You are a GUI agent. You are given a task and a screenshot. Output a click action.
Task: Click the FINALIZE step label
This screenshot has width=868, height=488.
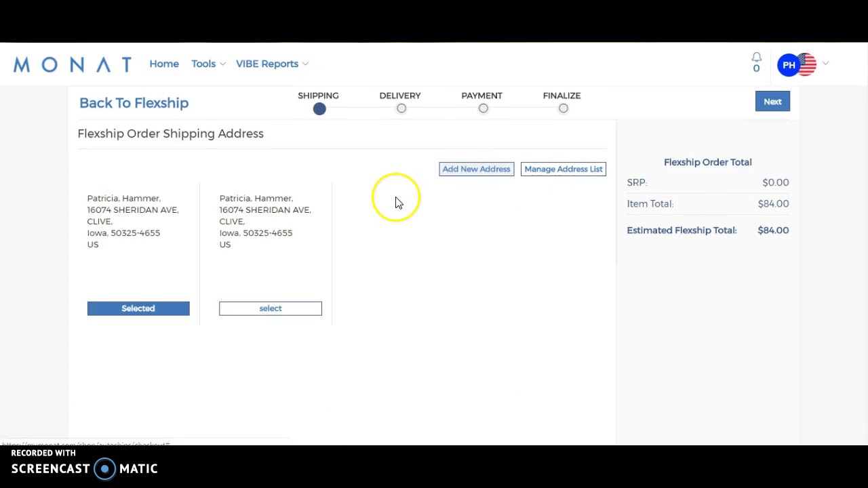(562, 96)
